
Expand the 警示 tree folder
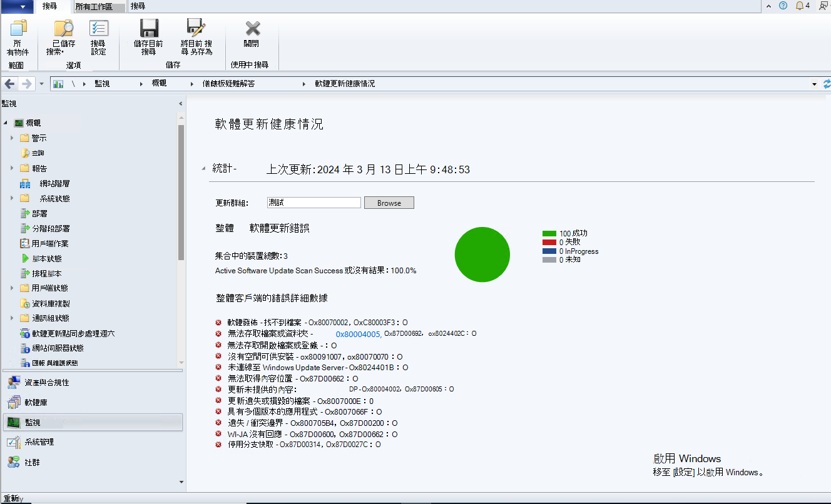click(x=12, y=138)
